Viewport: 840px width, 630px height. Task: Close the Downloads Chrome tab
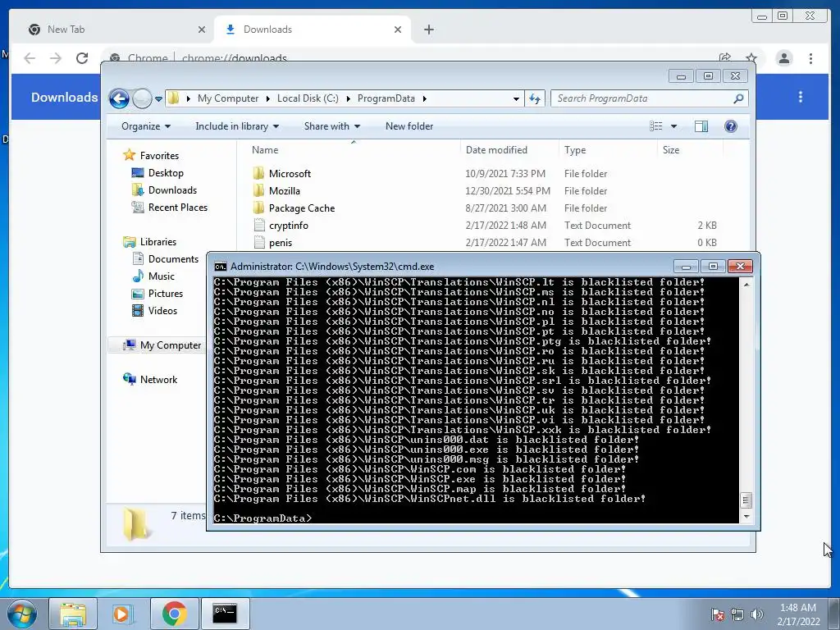(x=398, y=30)
